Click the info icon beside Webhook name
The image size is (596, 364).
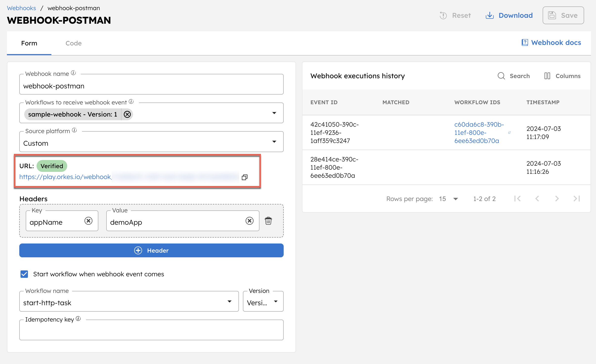point(73,73)
